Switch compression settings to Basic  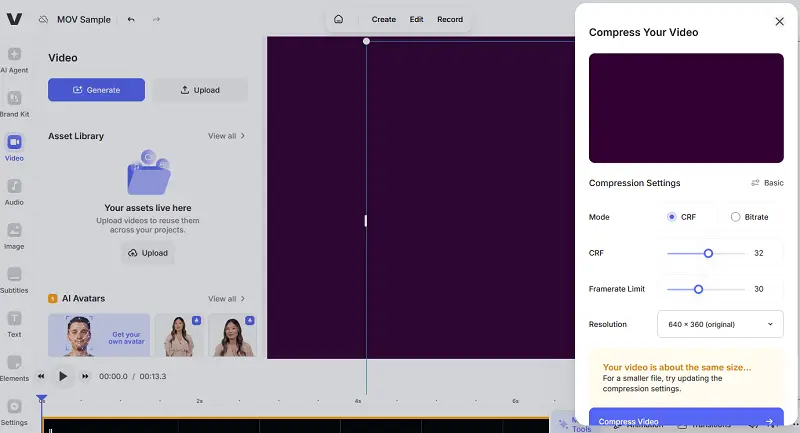(767, 183)
